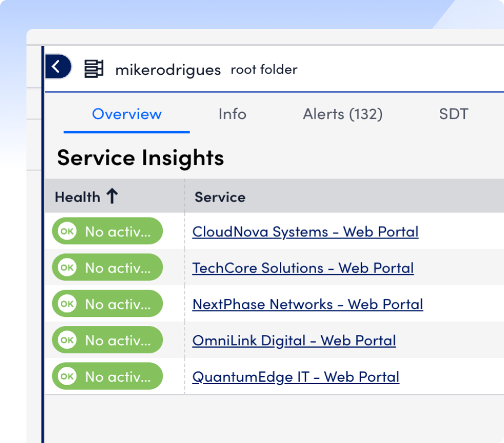The height and width of the screenshot is (443, 504).
Task: Click OK icon in QuantumEdge IT row
Action: (x=67, y=377)
